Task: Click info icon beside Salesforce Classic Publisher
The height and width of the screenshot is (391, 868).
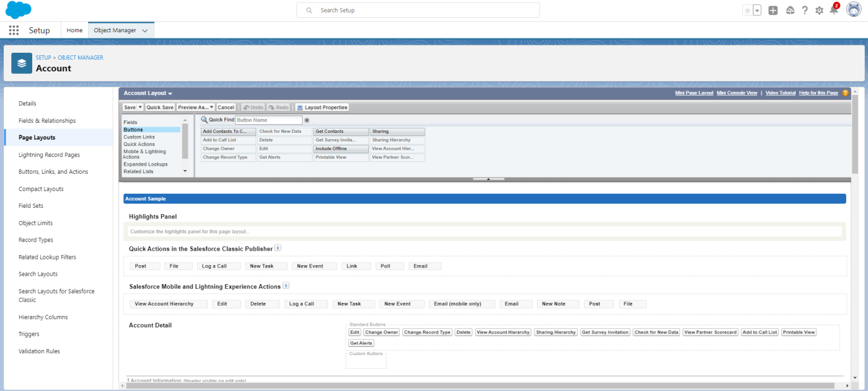Action: click(278, 248)
